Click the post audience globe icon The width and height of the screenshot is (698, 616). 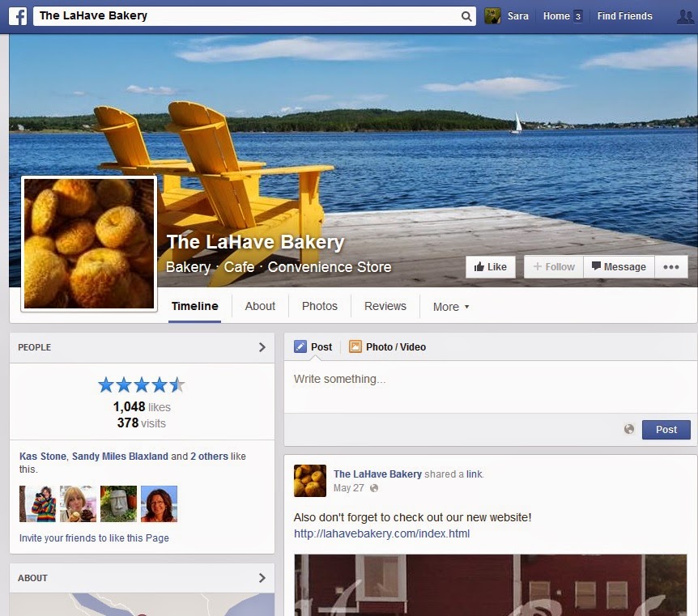[x=629, y=429]
